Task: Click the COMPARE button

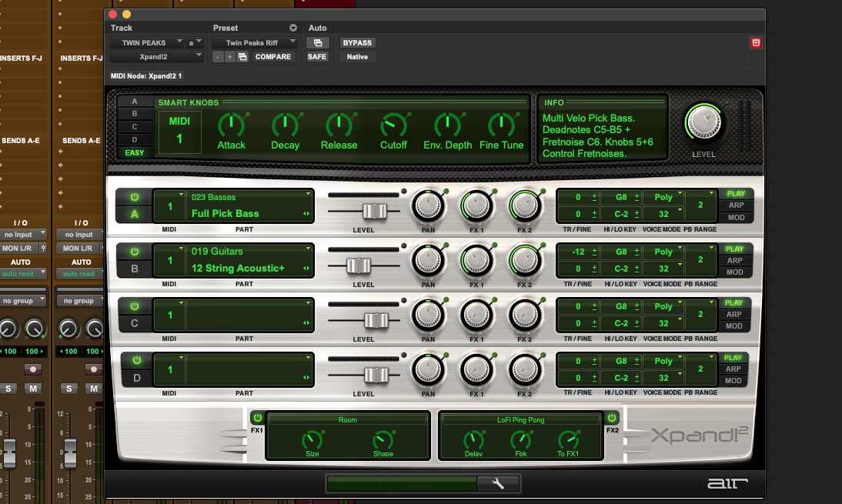Action: [x=272, y=56]
